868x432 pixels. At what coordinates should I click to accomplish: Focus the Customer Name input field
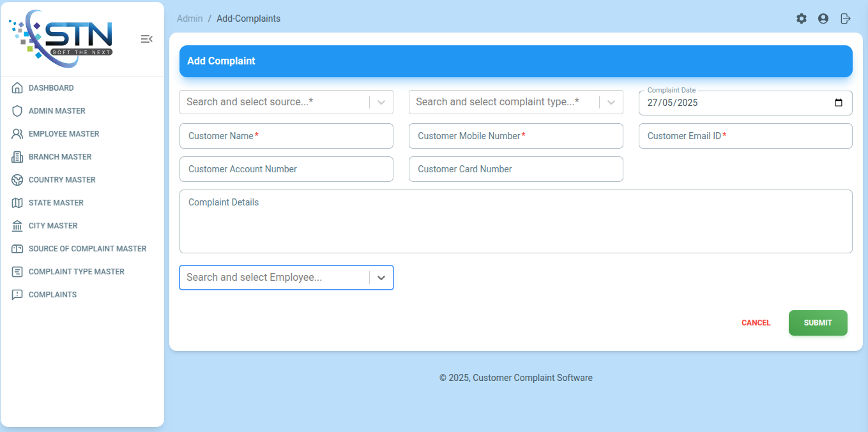(286, 136)
